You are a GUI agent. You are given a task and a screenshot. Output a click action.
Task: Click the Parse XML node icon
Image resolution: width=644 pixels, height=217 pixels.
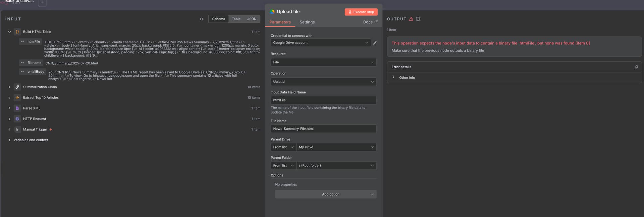[x=17, y=108]
